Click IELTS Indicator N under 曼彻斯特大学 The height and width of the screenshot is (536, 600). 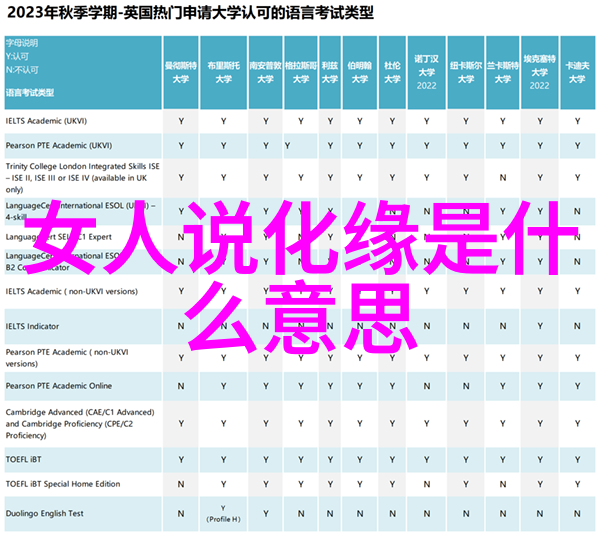click(181, 326)
